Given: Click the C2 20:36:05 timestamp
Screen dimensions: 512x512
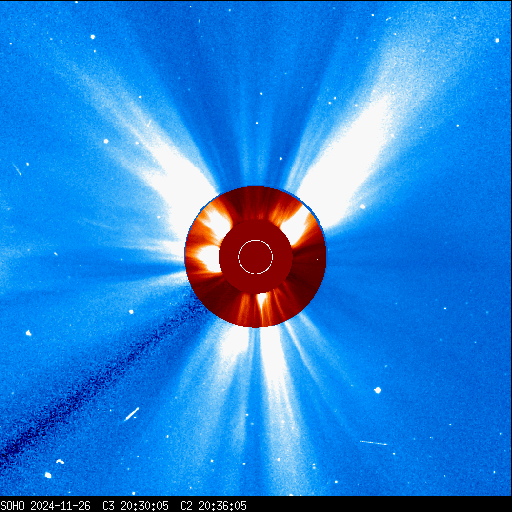Looking at the screenshot, I should pos(213,506).
